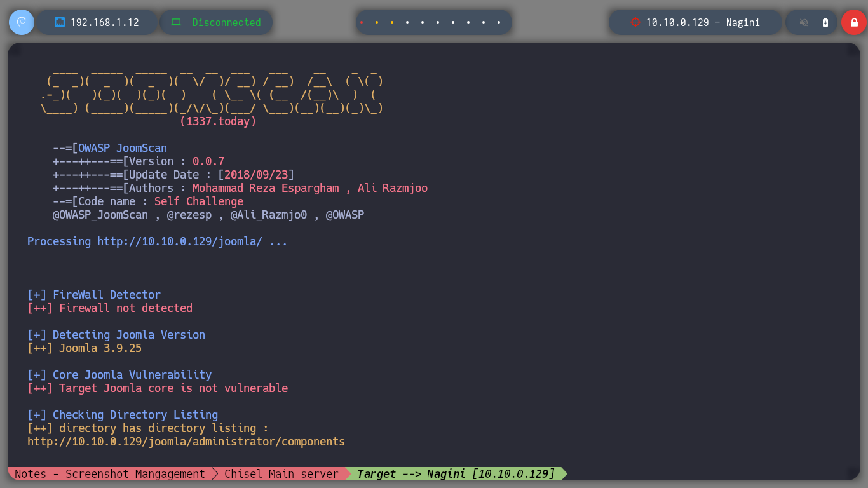Viewport: 868px width, 488px height.
Task: Click the Disconnected VPN status label
Action: (227, 22)
